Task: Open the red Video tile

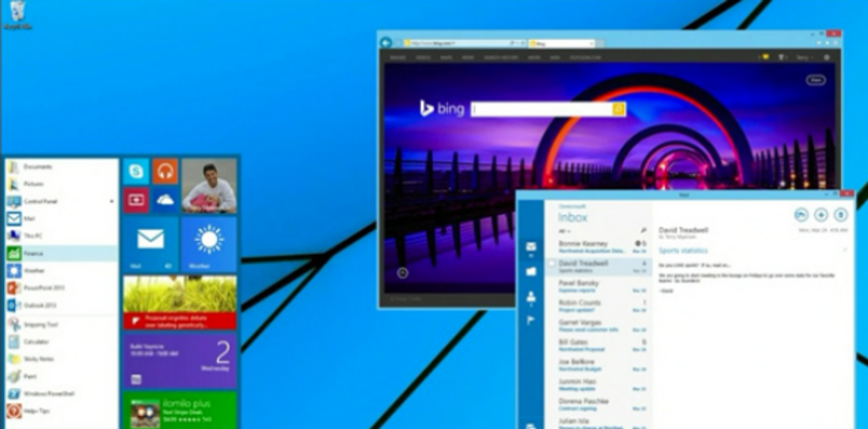Action: (x=136, y=200)
